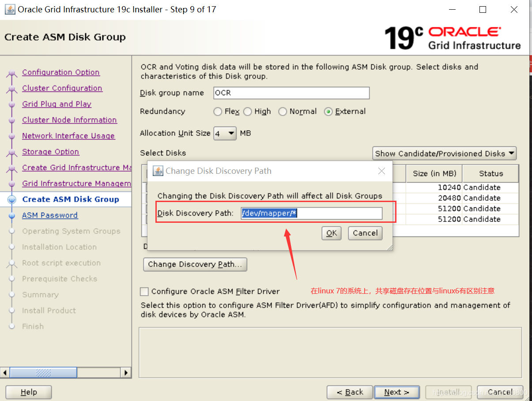The image size is (532, 401).
Task: Click the Disk Discovery Path text field
Action: [312, 213]
